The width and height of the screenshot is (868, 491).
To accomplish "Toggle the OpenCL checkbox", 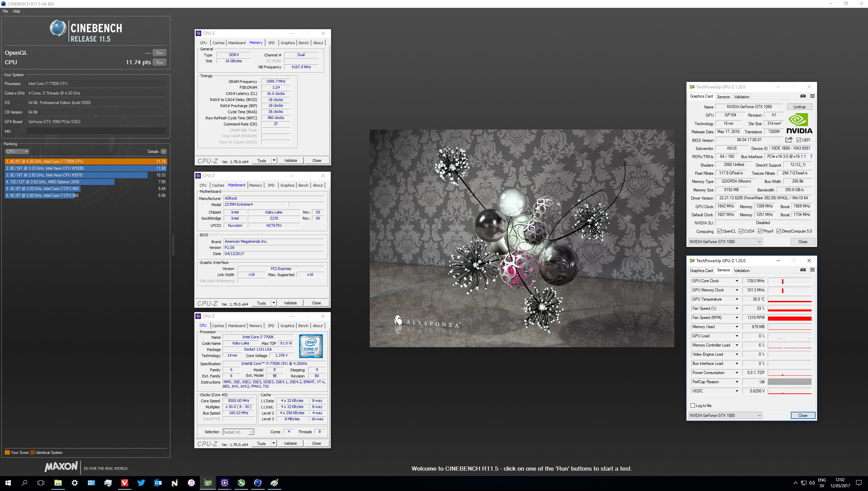I will point(719,231).
